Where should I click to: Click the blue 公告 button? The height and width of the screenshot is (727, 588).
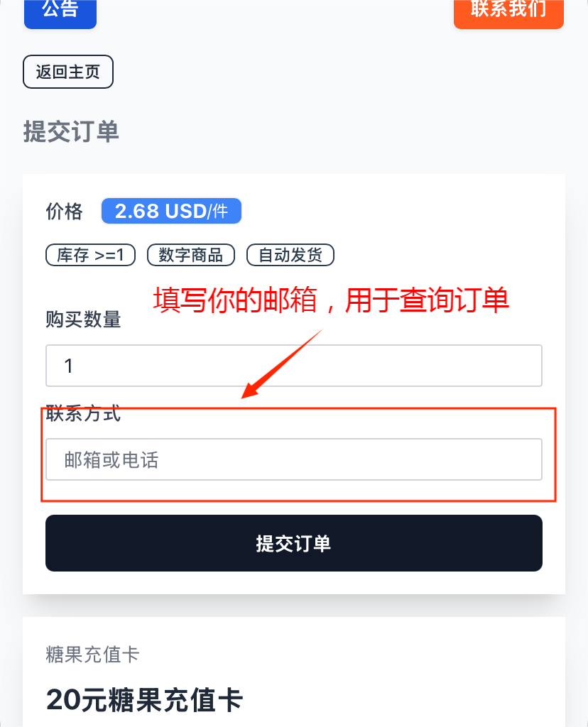pos(60,12)
